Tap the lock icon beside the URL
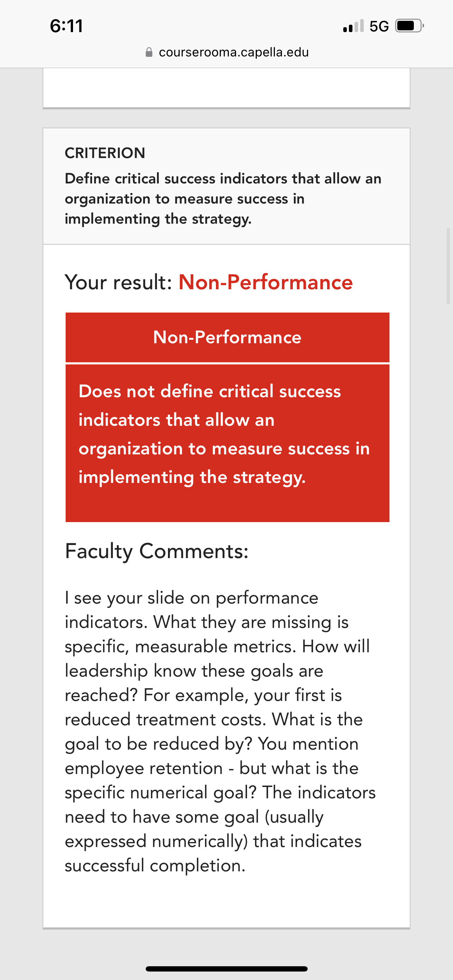Screen dimensions: 453x980 coord(149,52)
